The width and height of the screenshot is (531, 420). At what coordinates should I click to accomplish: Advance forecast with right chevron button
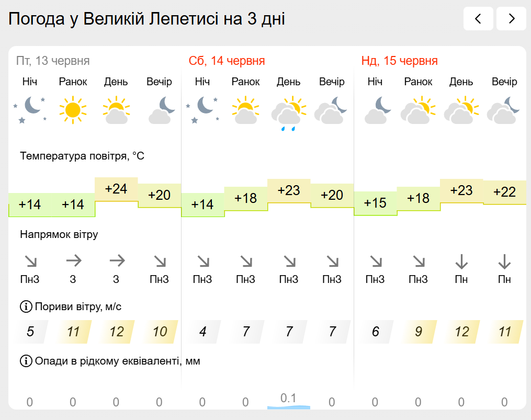(x=511, y=19)
